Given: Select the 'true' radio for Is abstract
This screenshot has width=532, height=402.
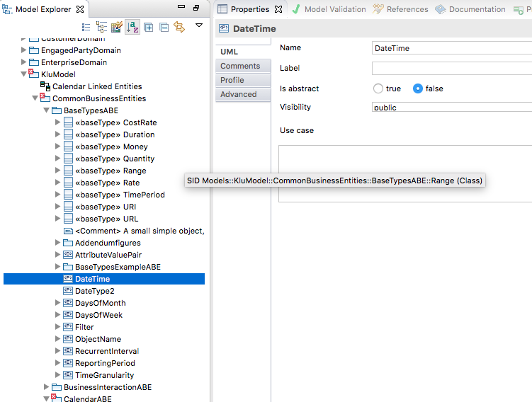Looking at the screenshot, I should [378, 88].
